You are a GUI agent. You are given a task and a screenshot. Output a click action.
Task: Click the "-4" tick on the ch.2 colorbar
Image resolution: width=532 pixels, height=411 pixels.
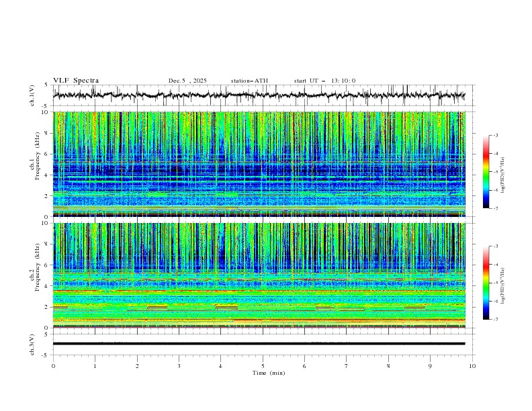(x=496, y=265)
